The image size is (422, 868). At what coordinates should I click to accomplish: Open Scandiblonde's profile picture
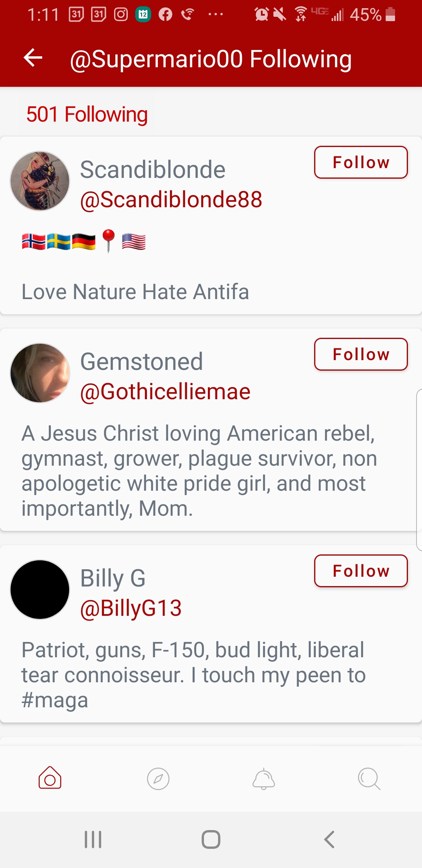click(x=40, y=181)
